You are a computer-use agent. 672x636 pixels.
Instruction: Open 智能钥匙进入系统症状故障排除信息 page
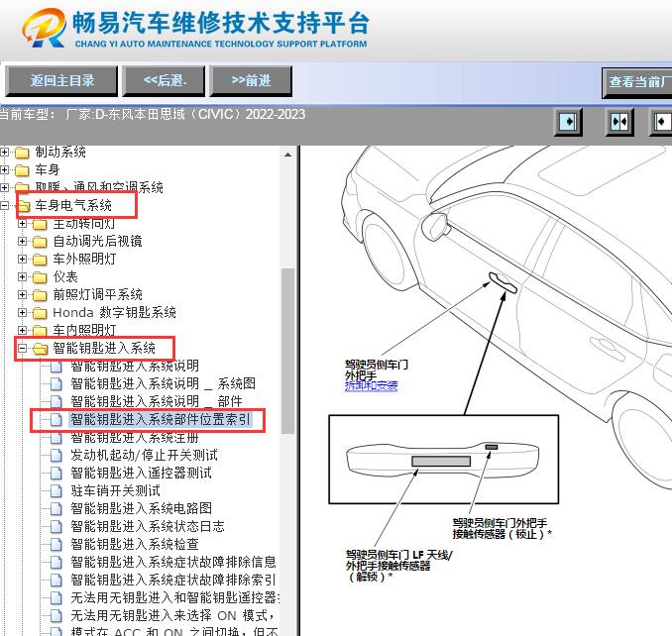(x=173, y=562)
